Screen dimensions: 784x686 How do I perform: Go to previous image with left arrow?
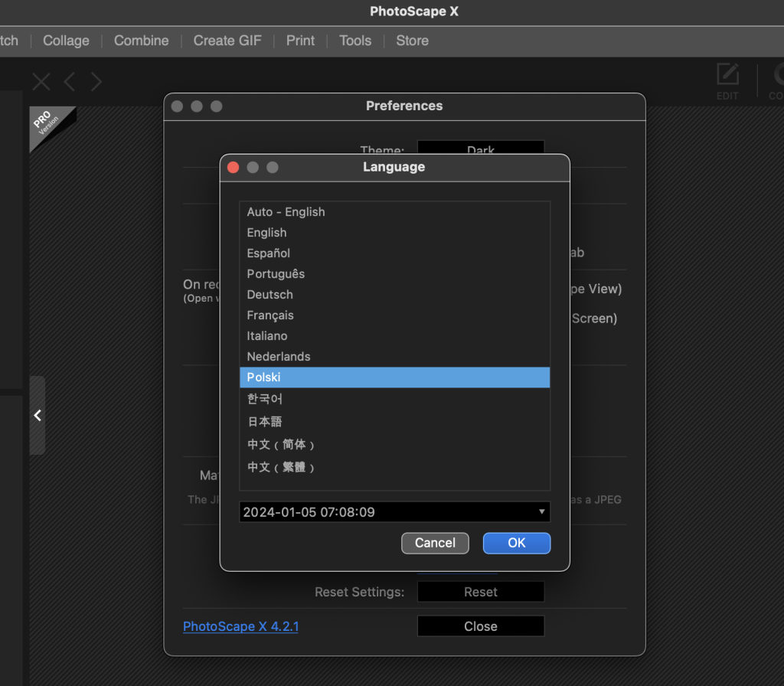69,82
